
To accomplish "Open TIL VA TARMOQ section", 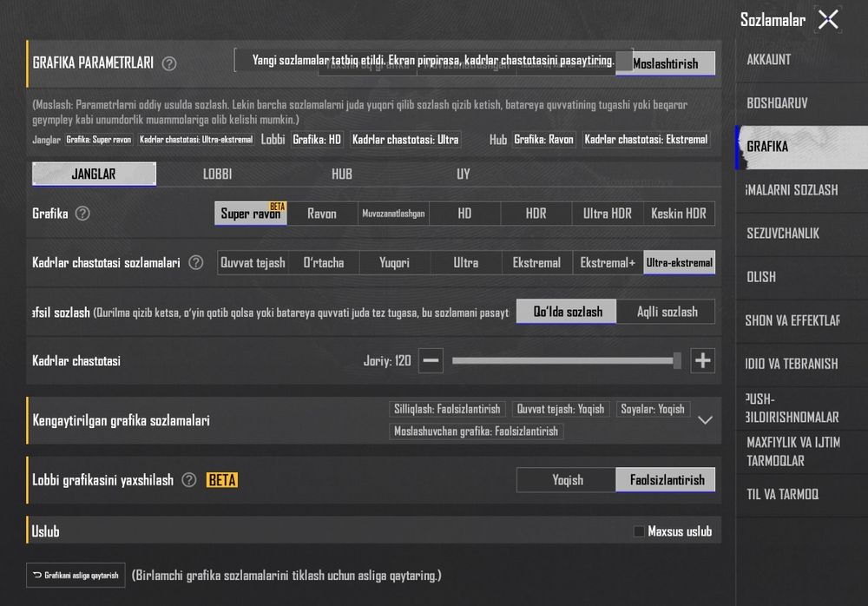I will [x=801, y=495].
